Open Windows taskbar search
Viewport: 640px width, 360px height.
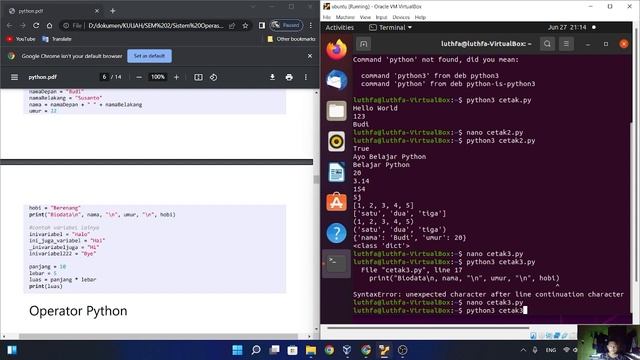[256, 350]
